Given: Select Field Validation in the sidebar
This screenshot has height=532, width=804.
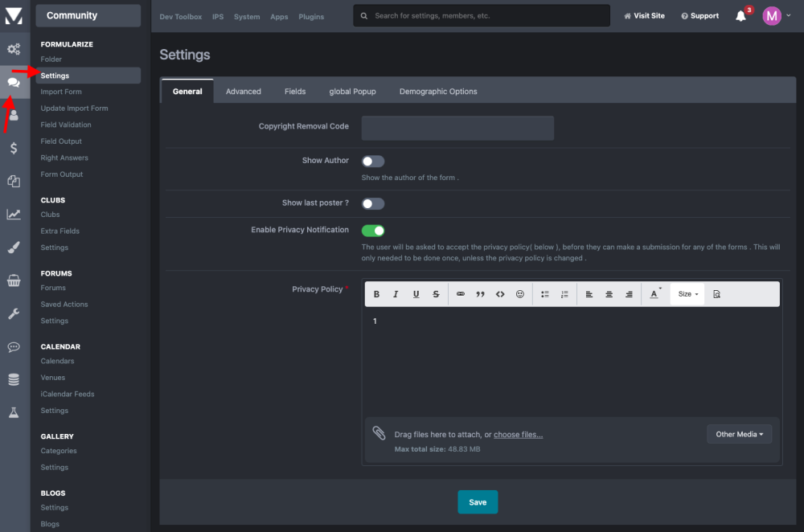Looking at the screenshot, I should click(x=66, y=125).
